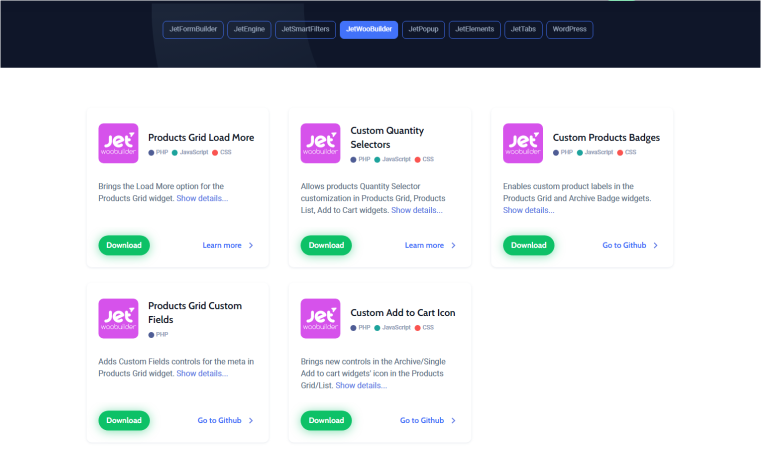Click arrow beside Learn more on Custom Quantity Selectors
Image resolution: width=761 pixels, height=451 pixels.
click(453, 245)
